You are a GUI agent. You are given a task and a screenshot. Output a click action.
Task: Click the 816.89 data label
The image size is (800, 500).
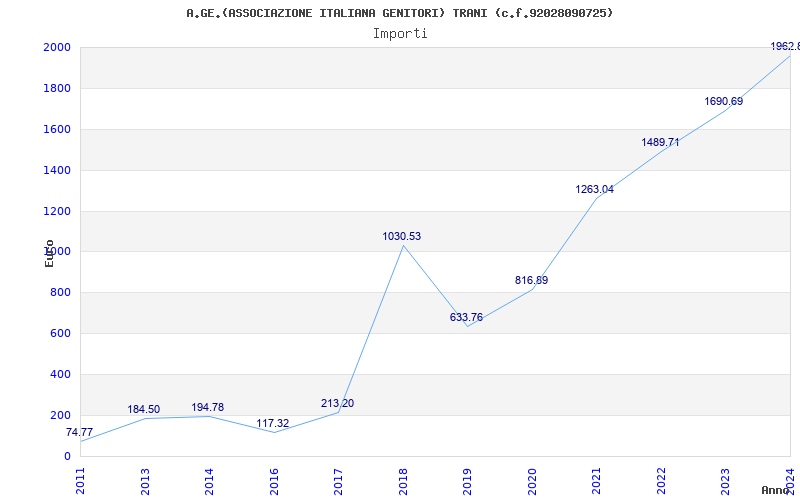(x=531, y=281)
